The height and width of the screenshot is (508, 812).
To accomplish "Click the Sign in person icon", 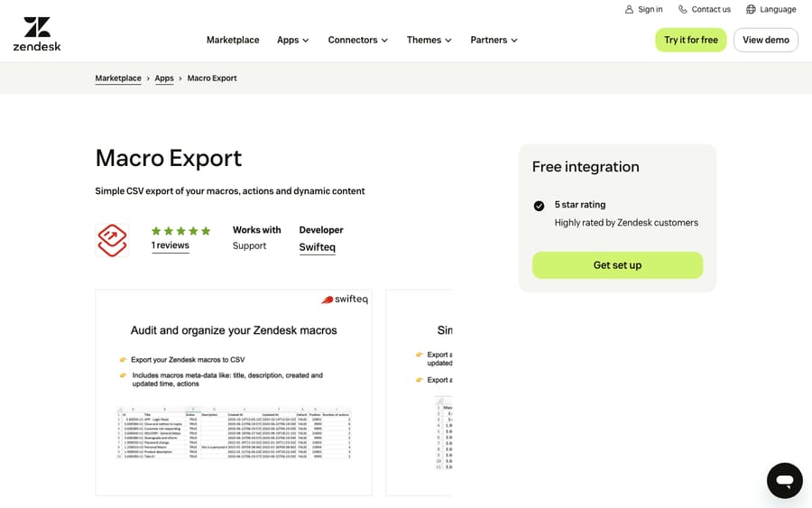I will [x=629, y=9].
